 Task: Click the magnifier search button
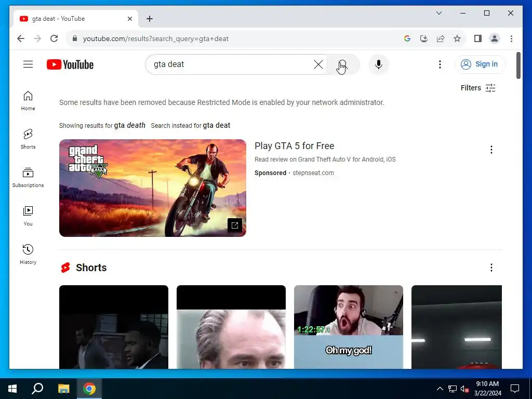click(343, 64)
